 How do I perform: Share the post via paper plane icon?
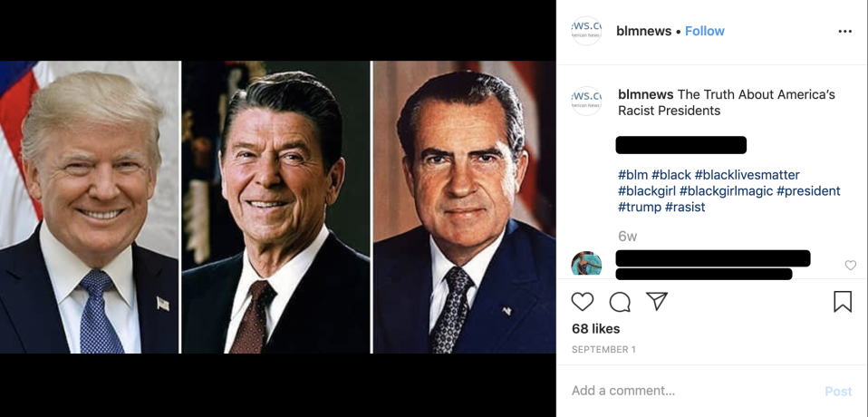coord(657,302)
